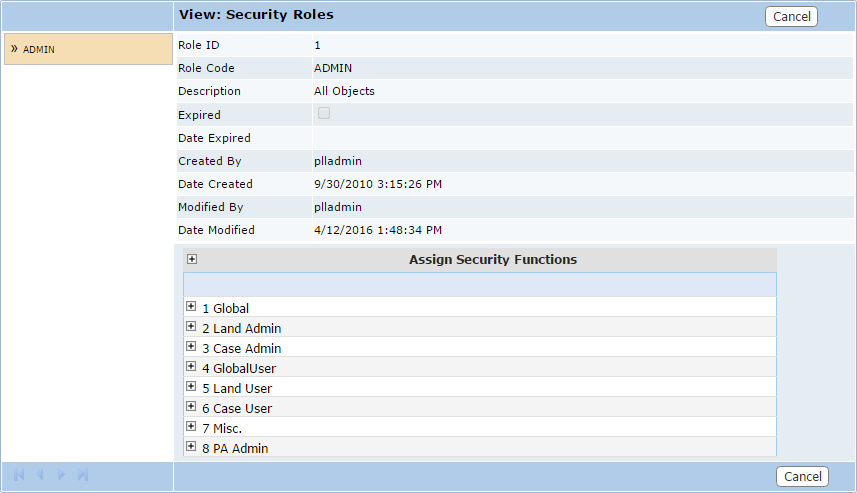
Task: Go to the first record navigation arrow
Action: [x=19, y=474]
